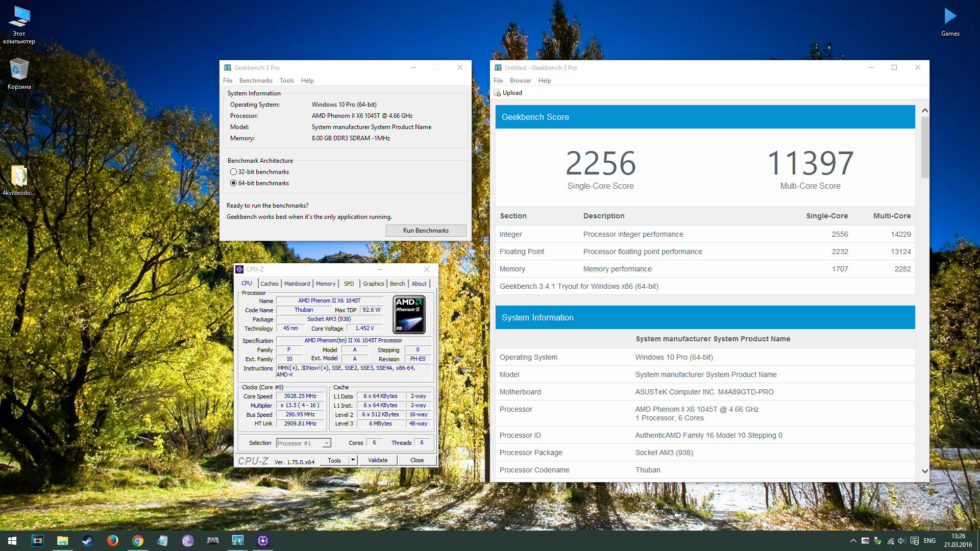Open the Wi-Fi network tray icon

[890, 541]
